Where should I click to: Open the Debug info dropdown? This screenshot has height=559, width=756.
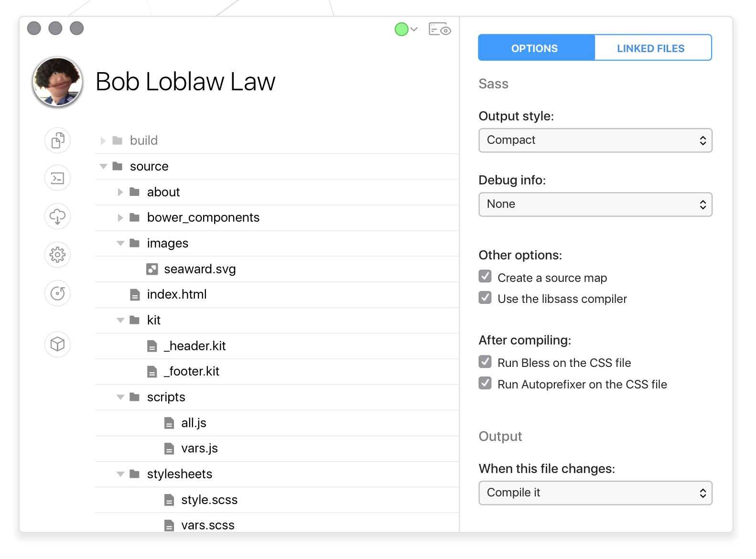coord(595,204)
